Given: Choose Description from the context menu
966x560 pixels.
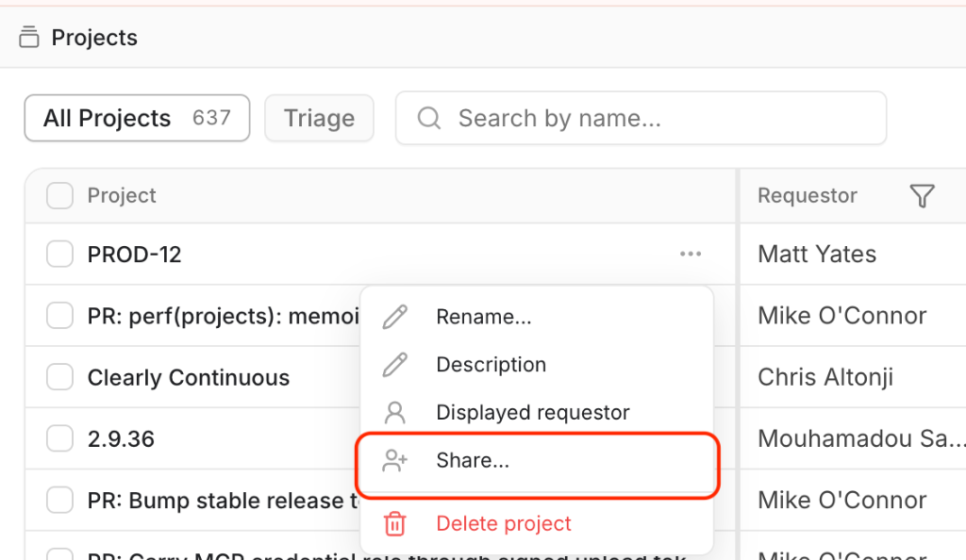Looking at the screenshot, I should pos(537,364).
